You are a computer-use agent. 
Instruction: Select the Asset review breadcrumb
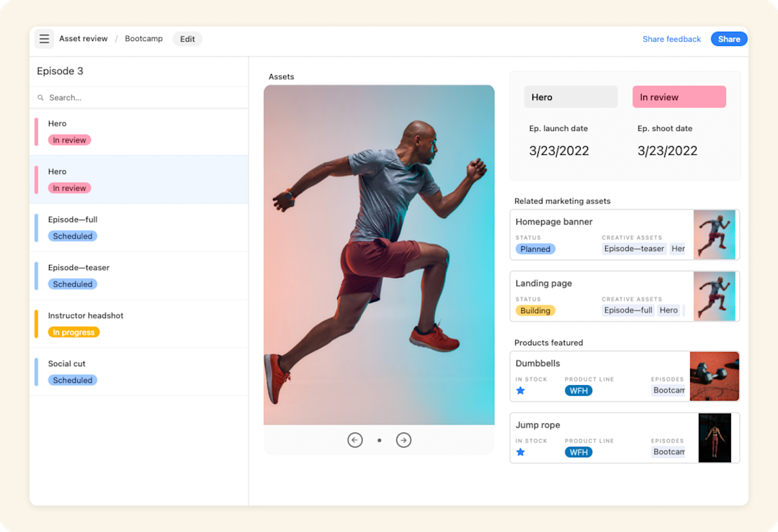click(x=84, y=39)
